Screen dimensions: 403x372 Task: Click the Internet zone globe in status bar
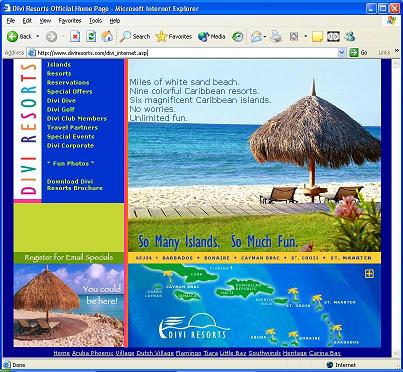[x=330, y=365]
